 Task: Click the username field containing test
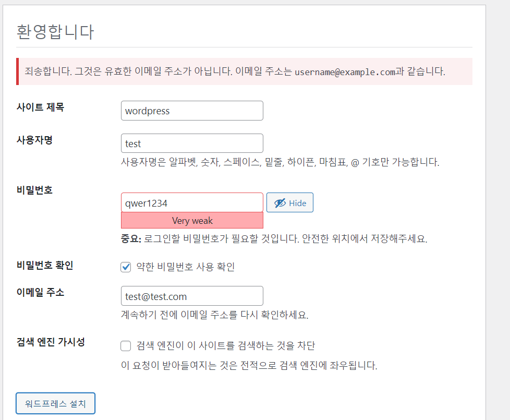pyautogui.click(x=192, y=143)
